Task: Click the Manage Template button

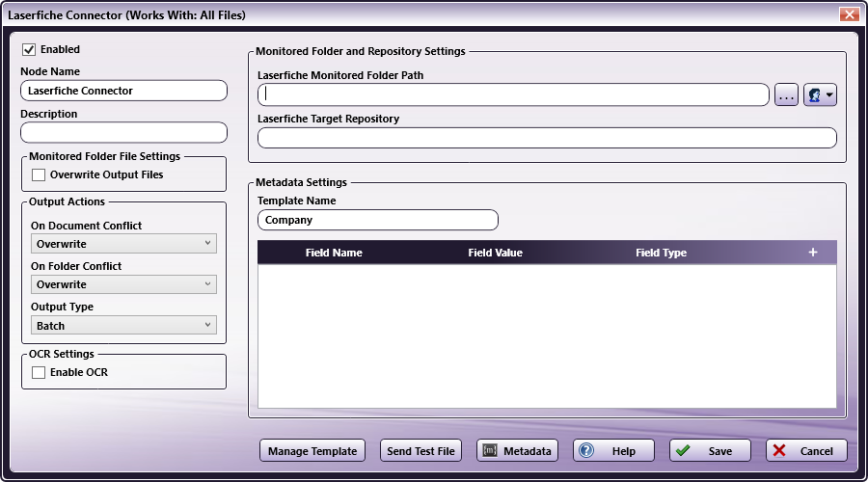Action: click(312, 450)
